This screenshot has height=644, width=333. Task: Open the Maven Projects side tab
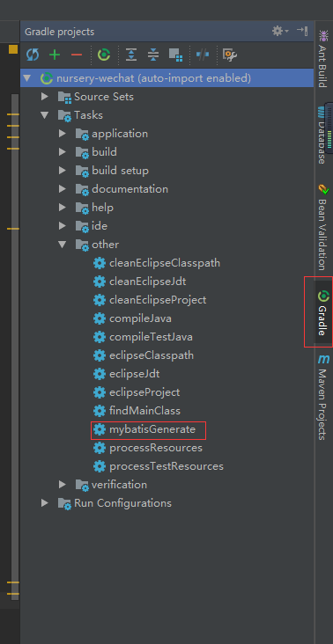pos(323,397)
